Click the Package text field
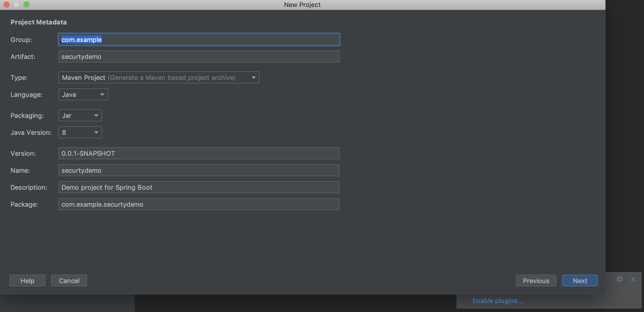 click(x=199, y=204)
